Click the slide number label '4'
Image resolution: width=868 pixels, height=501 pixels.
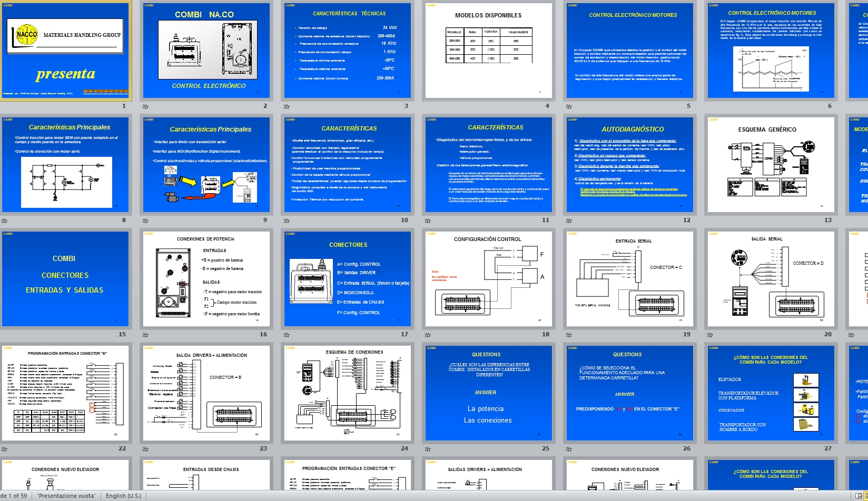(x=547, y=106)
